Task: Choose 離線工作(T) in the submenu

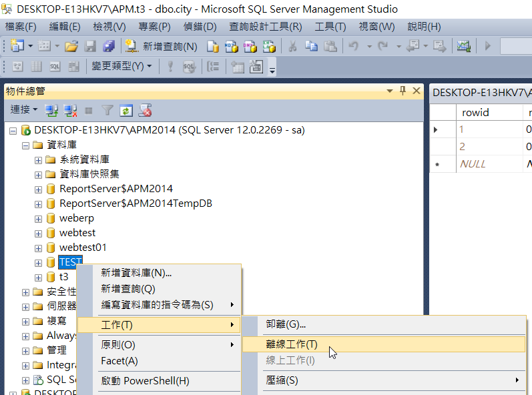Action: click(x=384, y=344)
